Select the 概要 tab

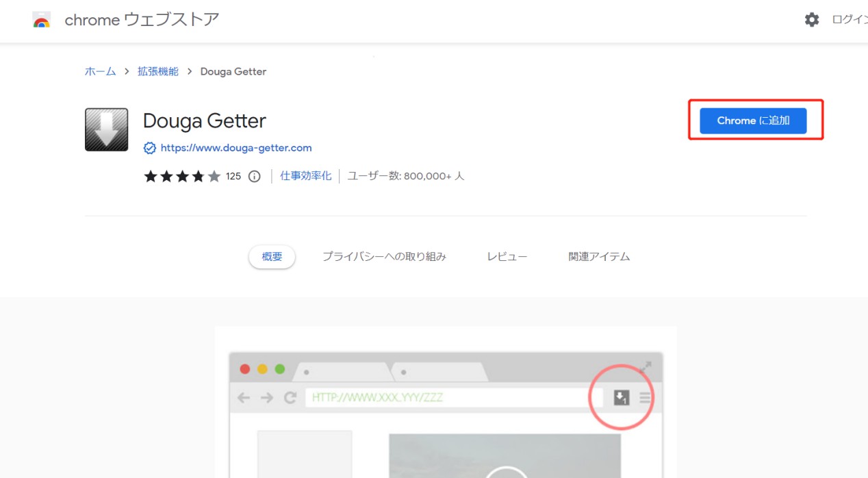(272, 257)
